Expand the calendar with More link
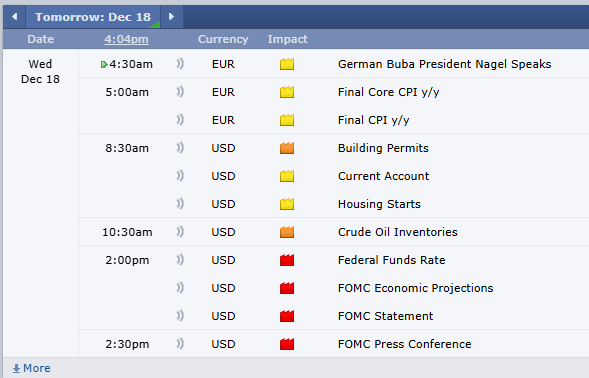Screen dimensions: 589x378 pos(32,368)
